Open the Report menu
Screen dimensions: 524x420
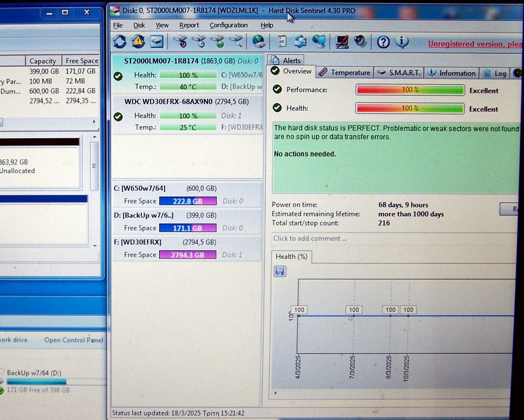click(189, 25)
